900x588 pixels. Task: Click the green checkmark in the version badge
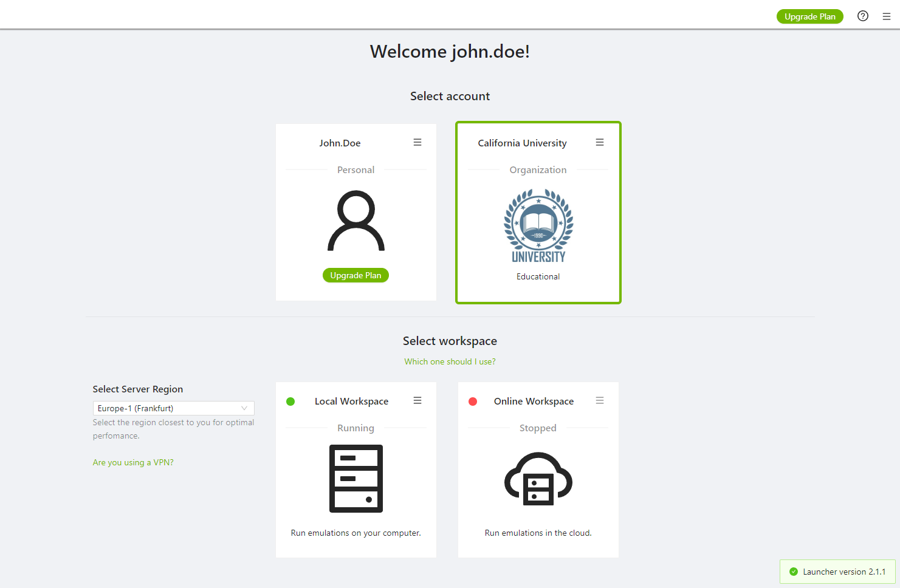pos(793,572)
